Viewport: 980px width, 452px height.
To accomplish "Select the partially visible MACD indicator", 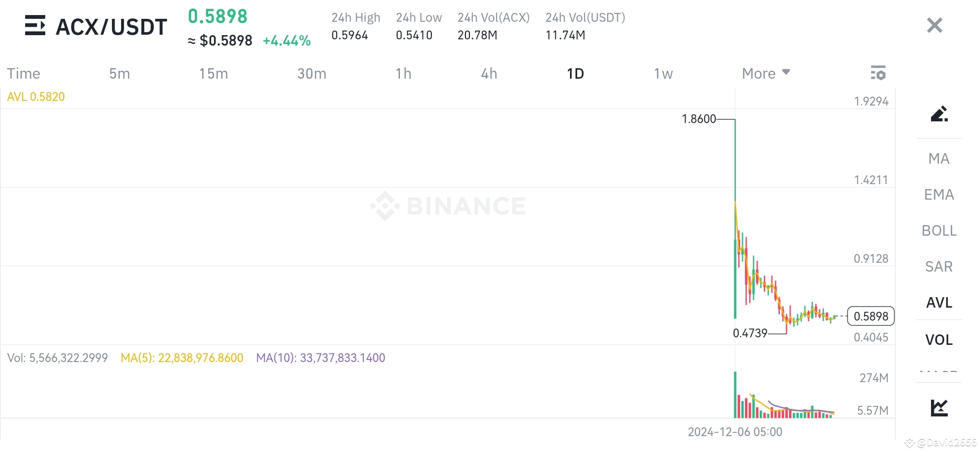I will [939, 372].
